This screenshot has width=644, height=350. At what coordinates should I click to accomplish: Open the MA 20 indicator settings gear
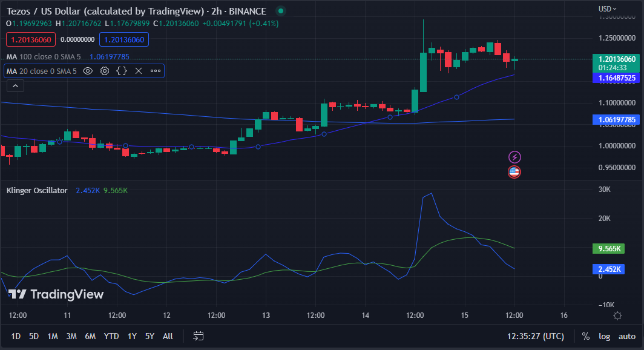tap(104, 71)
